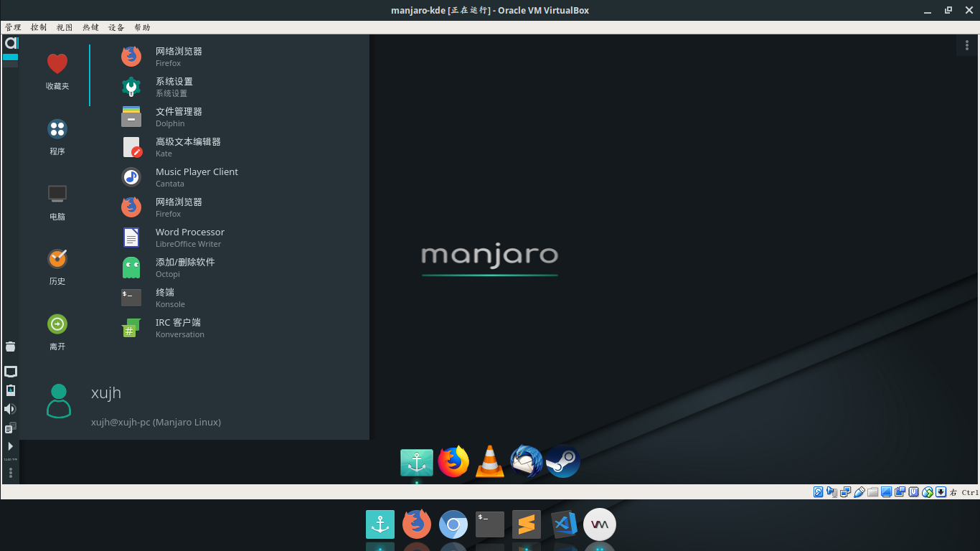Switch to Applications (程序) category
Screen dimensions: 980x551
coord(57,137)
